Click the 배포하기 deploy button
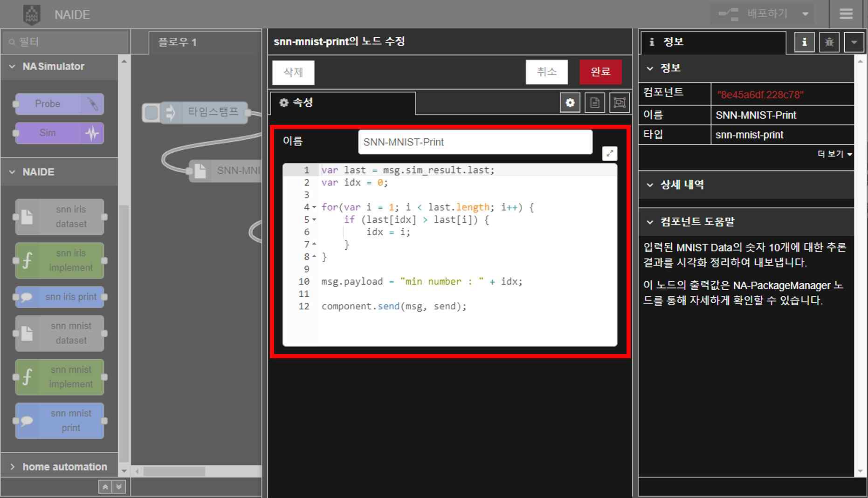 (x=752, y=14)
